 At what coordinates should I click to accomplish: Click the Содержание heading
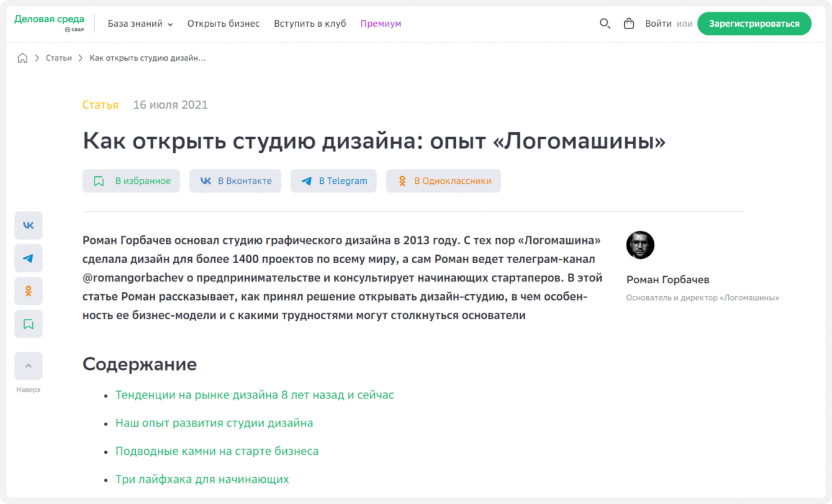140,364
